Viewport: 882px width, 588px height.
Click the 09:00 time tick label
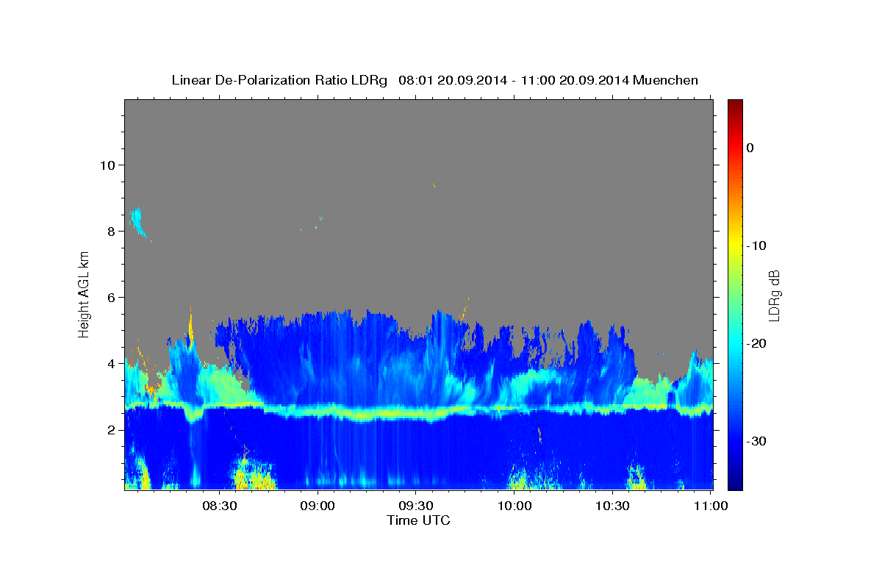pyautogui.click(x=318, y=506)
